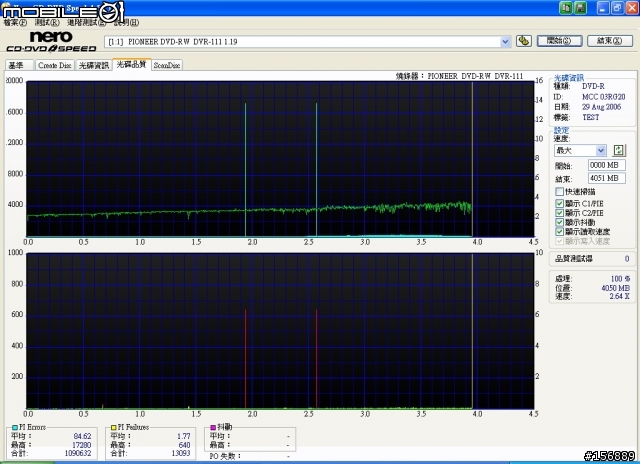The width and height of the screenshot is (640, 464).
Task: Click the DVD-R disc type value
Action: [593, 86]
